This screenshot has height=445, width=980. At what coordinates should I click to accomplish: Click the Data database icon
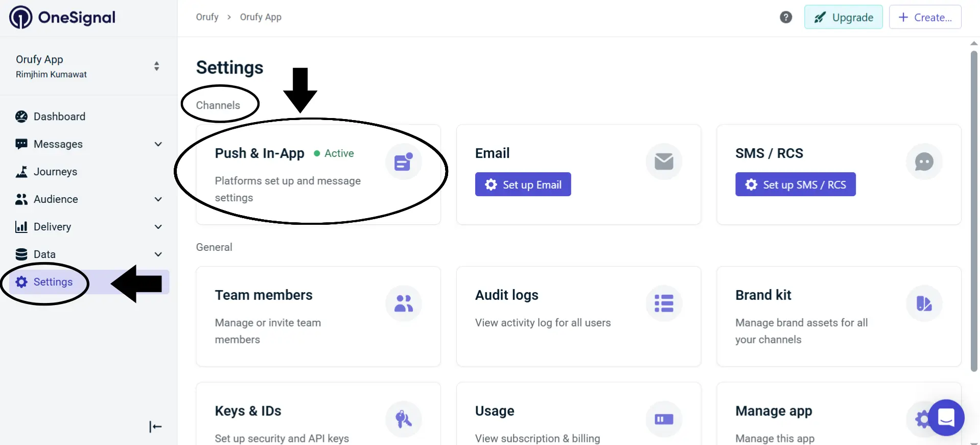click(x=21, y=254)
